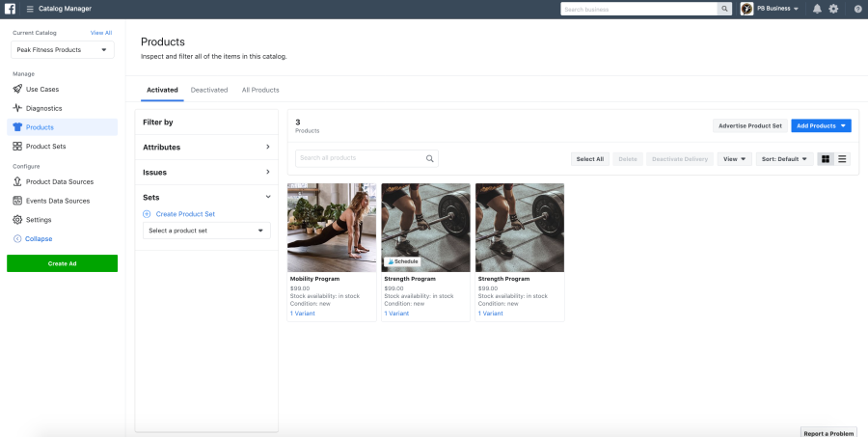Switch to the Deactivated tab

coord(209,90)
